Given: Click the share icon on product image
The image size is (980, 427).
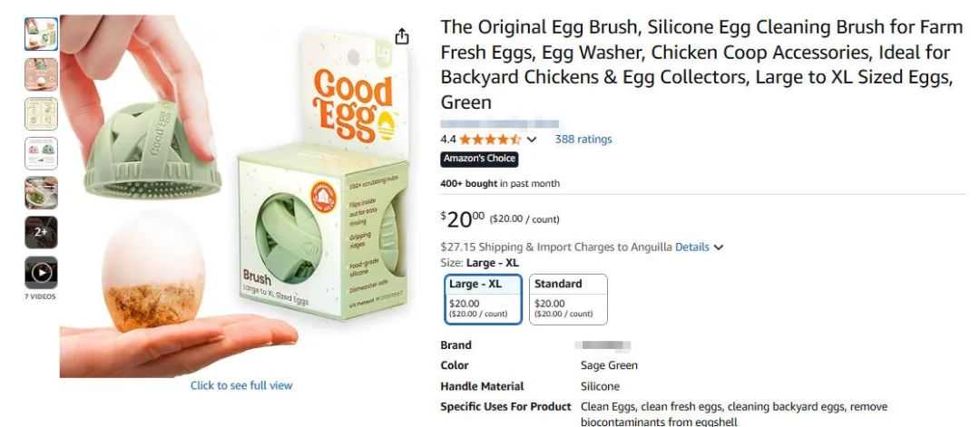Looking at the screenshot, I should tap(402, 37).
